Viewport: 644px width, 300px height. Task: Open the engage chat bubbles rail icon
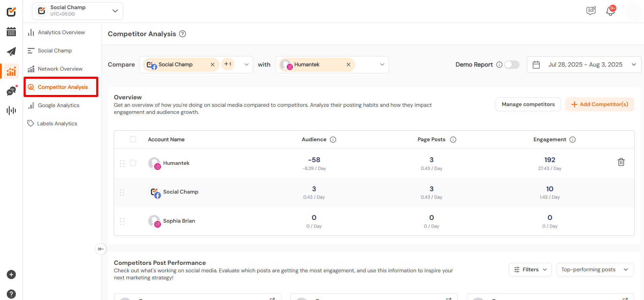pos(12,91)
